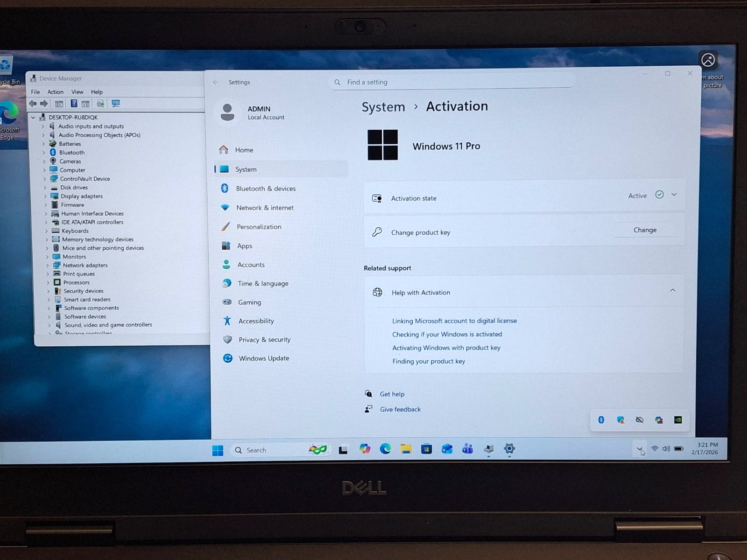Open the View menu in Device Manager
Screen dimensions: 747x560
(x=78, y=92)
